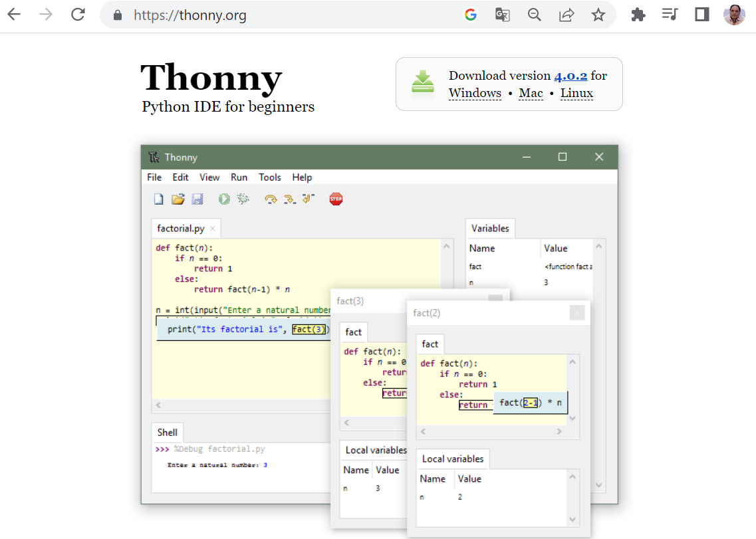756x539 pixels.
Task: Open the user profile avatar
Action: click(x=734, y=15)
